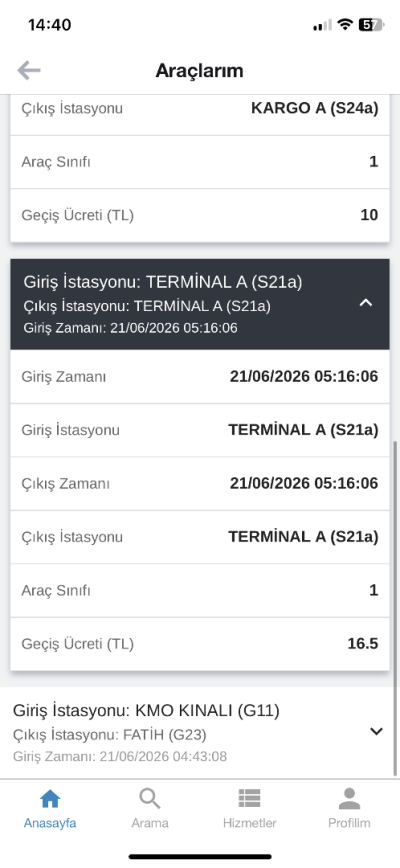Image resolution: width=400 pixels, height=868 pixels.
Task: Expand the KMO KINALI (G11) entry chevron
Action: click(x=376, y=731)
